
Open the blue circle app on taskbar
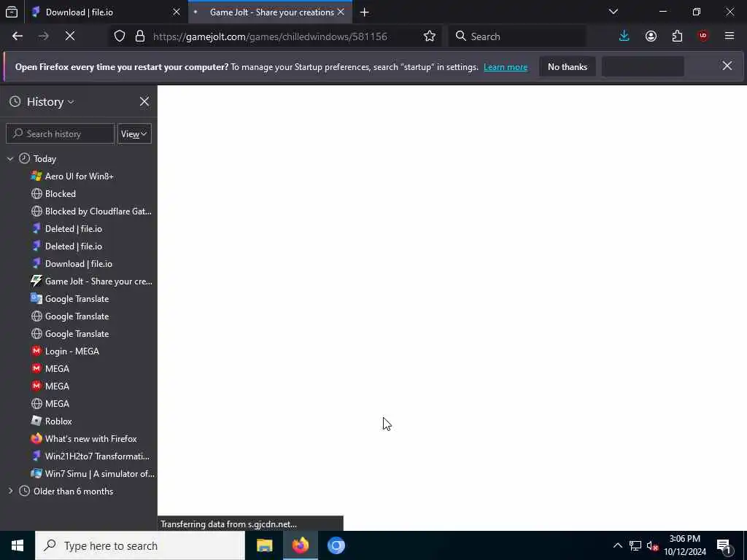[x=336, y=545]
